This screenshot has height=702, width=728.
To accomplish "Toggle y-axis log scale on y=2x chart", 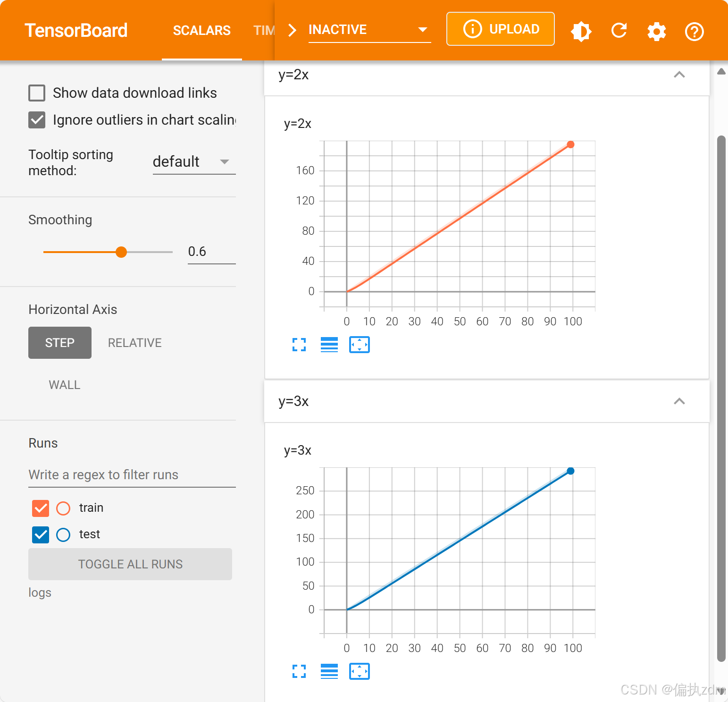I will coord(329,345).
